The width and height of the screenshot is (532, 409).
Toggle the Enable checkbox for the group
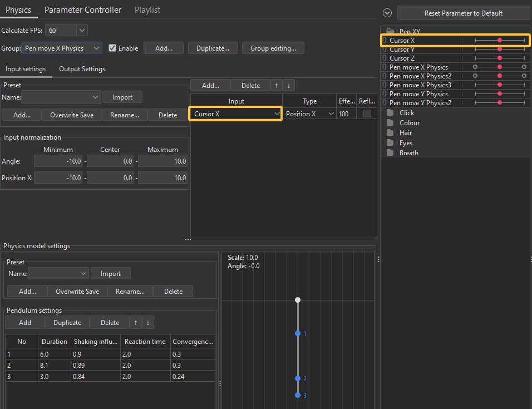click(x=112, y=48)
